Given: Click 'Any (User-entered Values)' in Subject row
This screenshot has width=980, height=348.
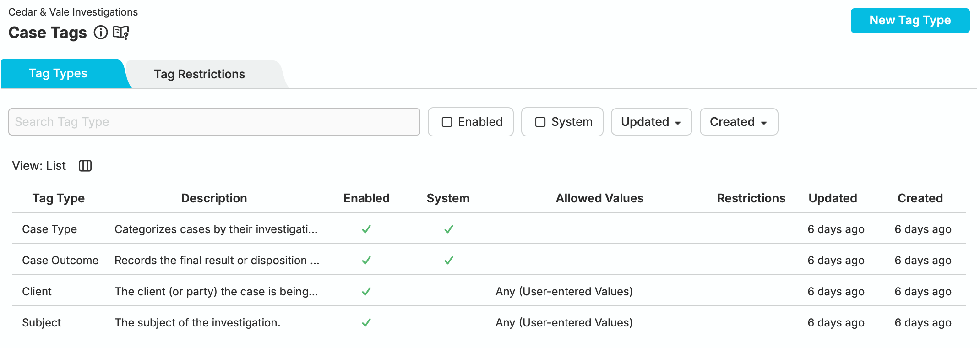Looking at the screenshot, I should [x=564, y=322].
